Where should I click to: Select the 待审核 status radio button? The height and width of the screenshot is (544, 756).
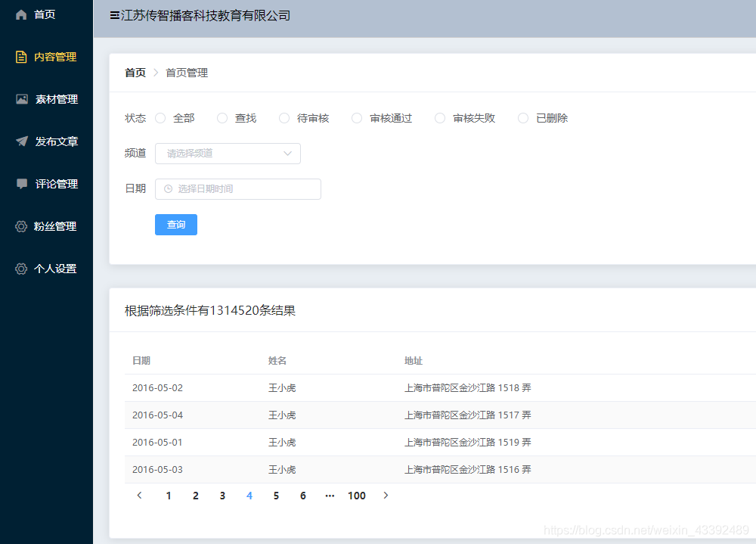pyautogui.click(x=284, y=118)
